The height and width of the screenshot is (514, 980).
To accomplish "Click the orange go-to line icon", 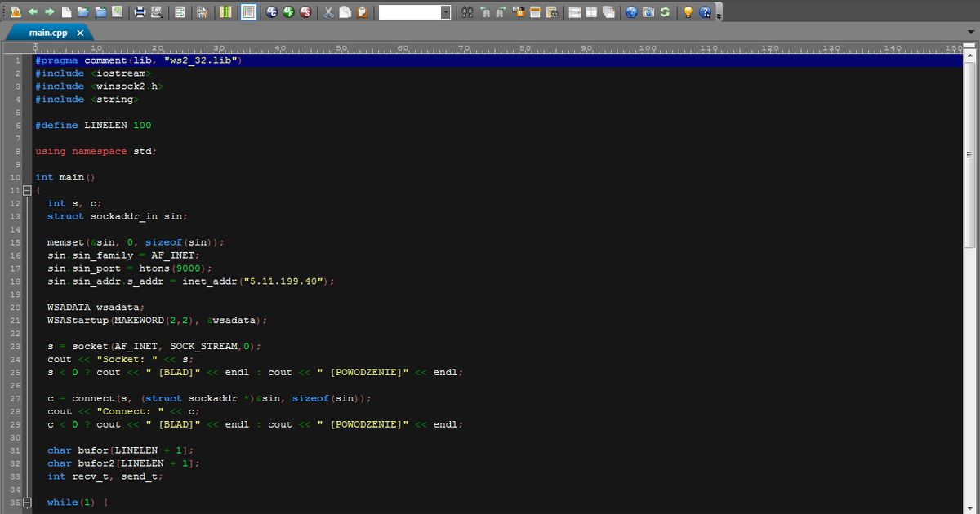I will [535, 12].
